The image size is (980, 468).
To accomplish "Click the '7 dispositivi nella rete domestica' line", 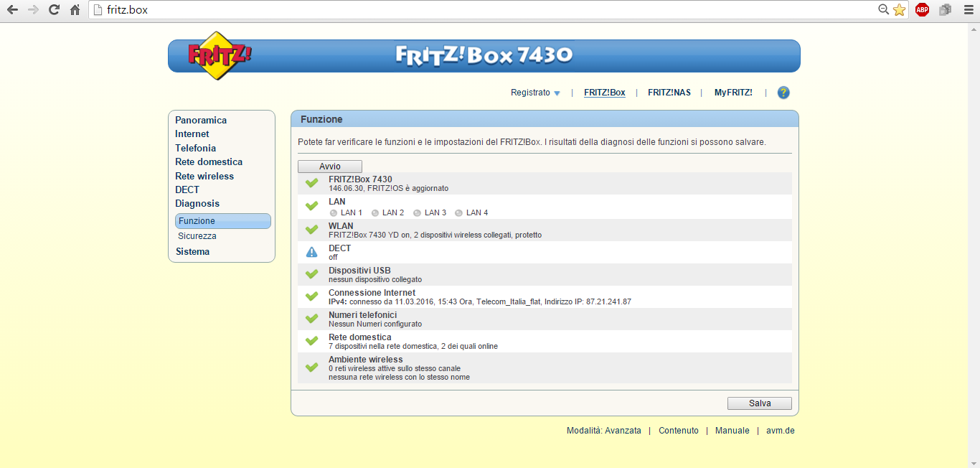I will click(x=413, y=346).
